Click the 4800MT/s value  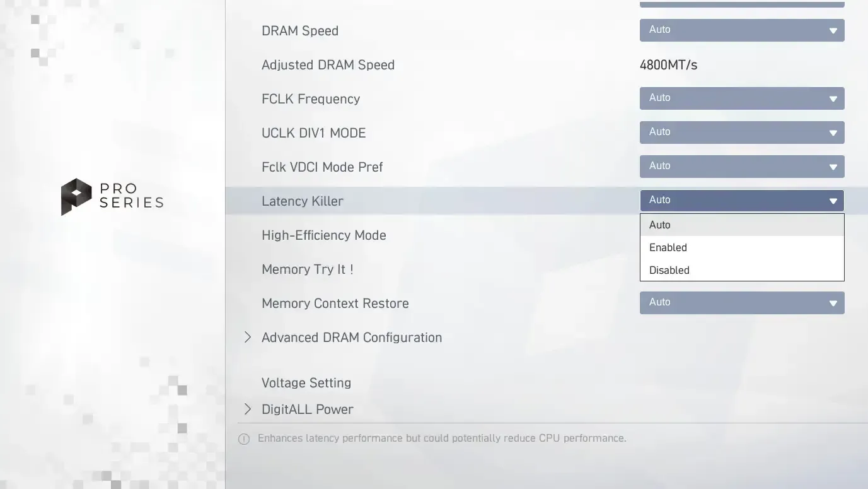coord(668,65)
